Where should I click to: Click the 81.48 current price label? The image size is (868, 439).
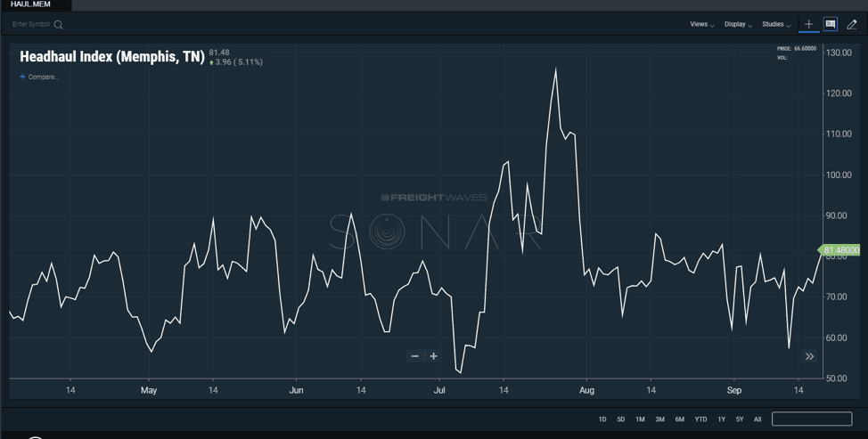(x=840, y=250)
